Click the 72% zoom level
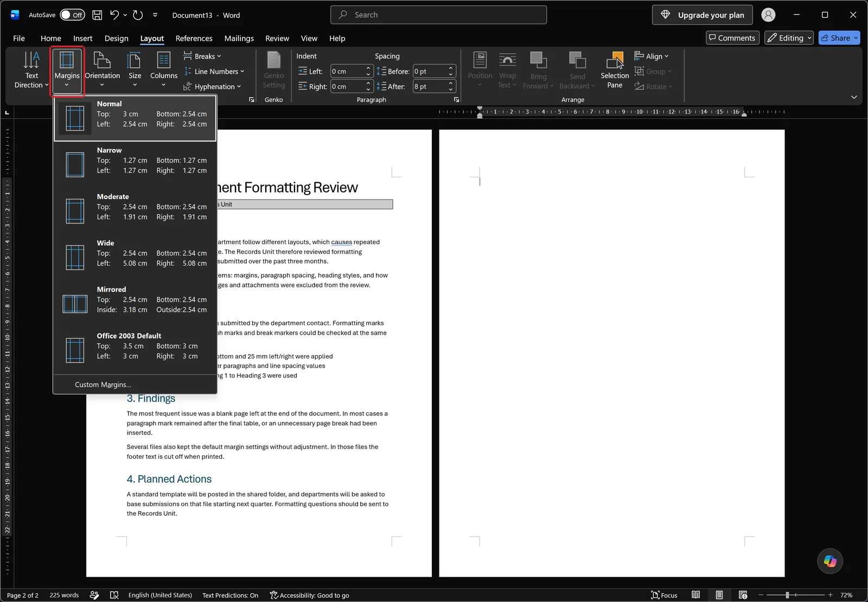Viewport: 868px width, 602px height. coord(846,595)
